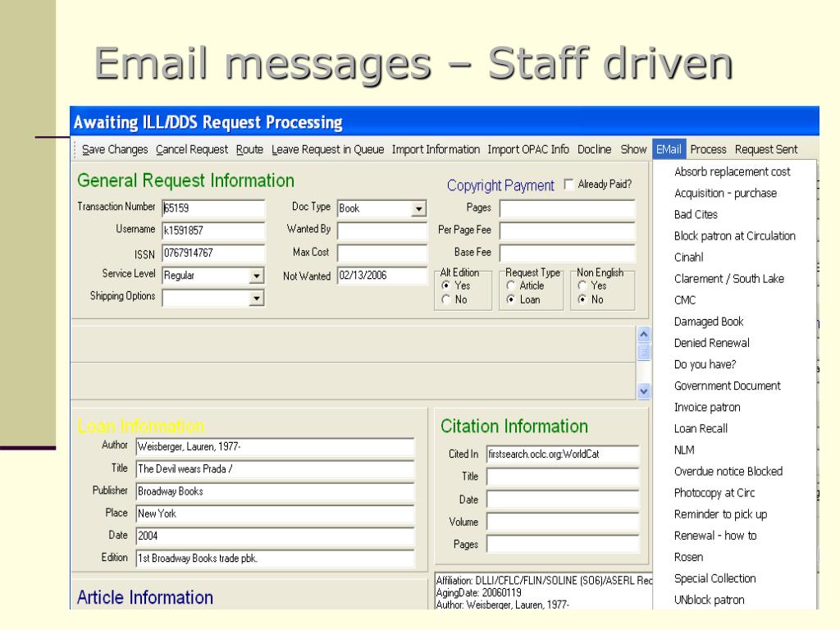
Task: Click the Username field
Action: [213, 231]
